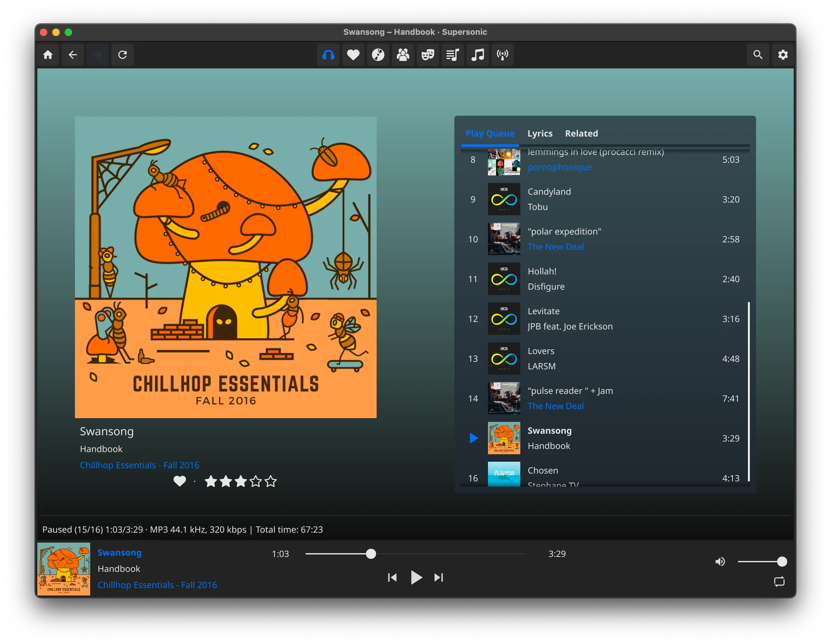Open Chillhop Essentials - Fall 2016 album link
This screenshot has height=644, width=831.
click(139, 465)
